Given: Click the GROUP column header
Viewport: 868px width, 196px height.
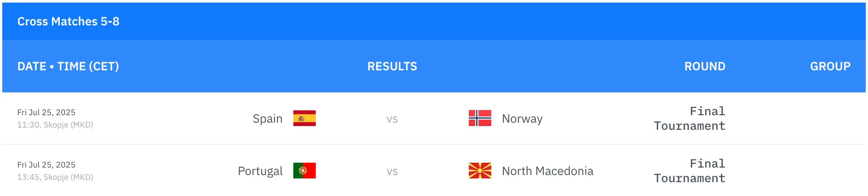Looking at the screenshot, I should (830, 66).
